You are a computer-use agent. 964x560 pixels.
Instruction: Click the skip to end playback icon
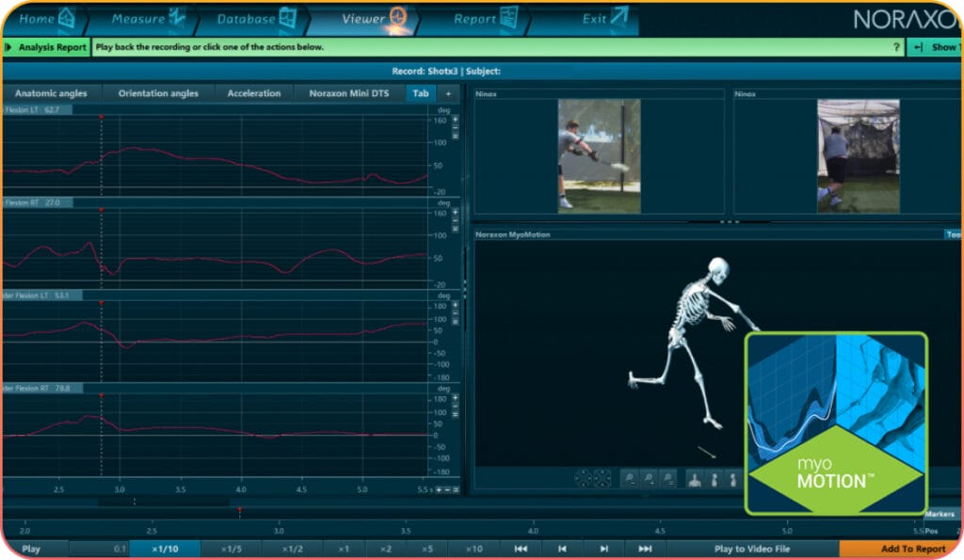coord(645,549)
